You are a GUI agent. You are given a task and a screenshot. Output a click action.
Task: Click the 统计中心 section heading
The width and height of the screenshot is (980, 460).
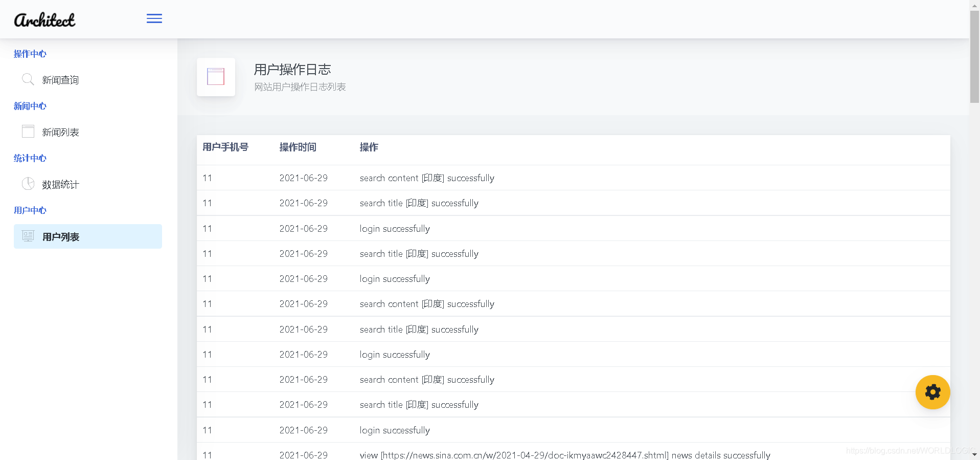click(30, 158)
